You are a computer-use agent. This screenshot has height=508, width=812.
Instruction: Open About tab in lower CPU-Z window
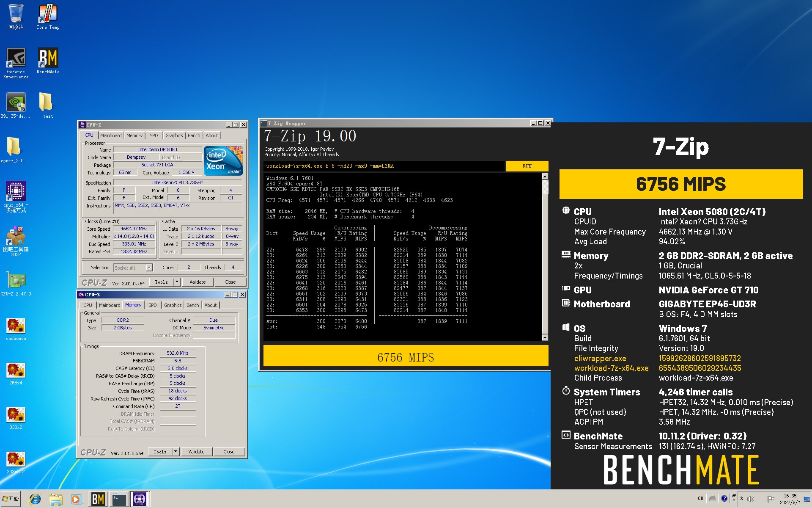[211, 305]
